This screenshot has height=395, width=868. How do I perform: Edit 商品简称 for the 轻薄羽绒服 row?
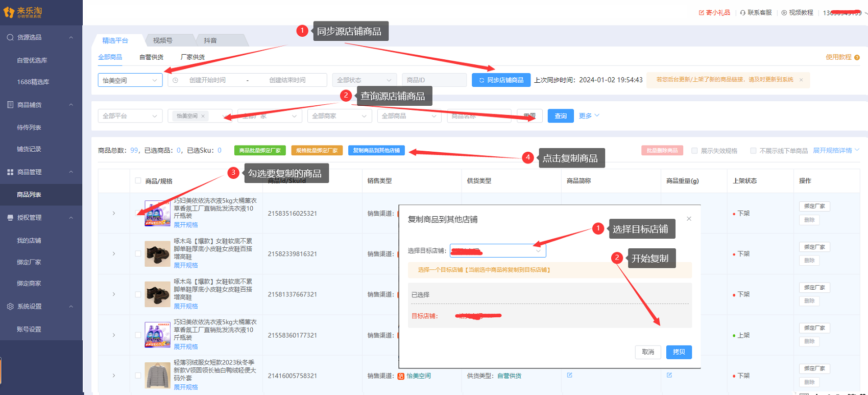point(570,375)
